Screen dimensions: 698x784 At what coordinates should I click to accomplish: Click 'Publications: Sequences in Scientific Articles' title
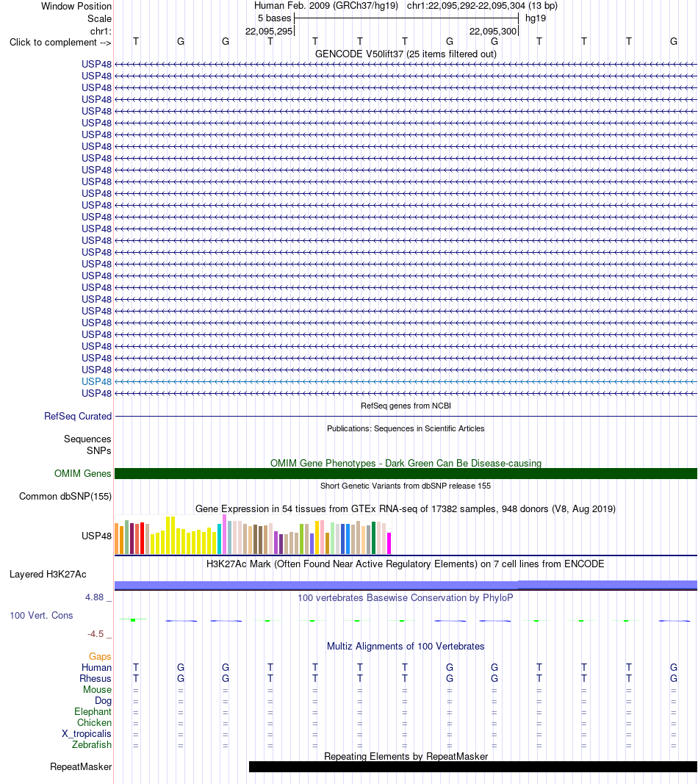406,428
